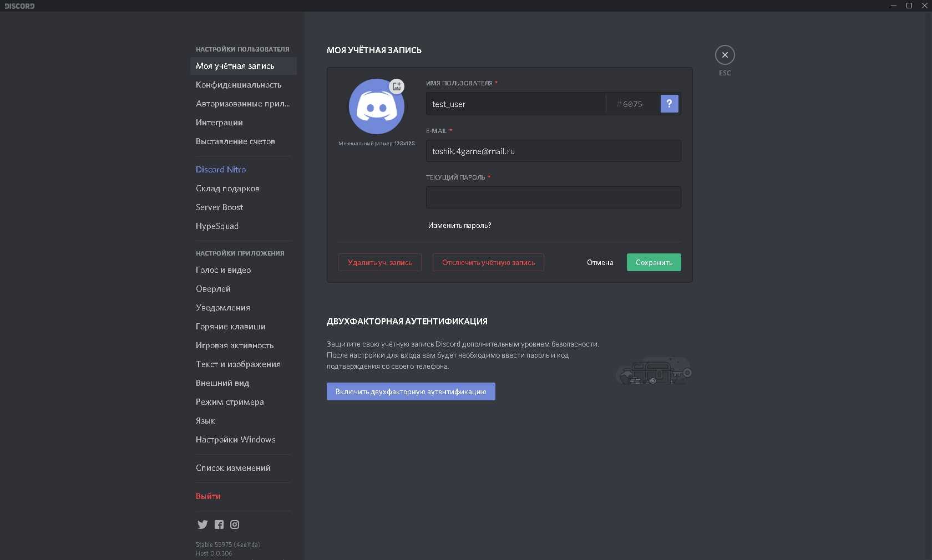The height and width of the screenshot is (560, 932).
Task: Click the green Сохранить button
Action: (654, 262)
